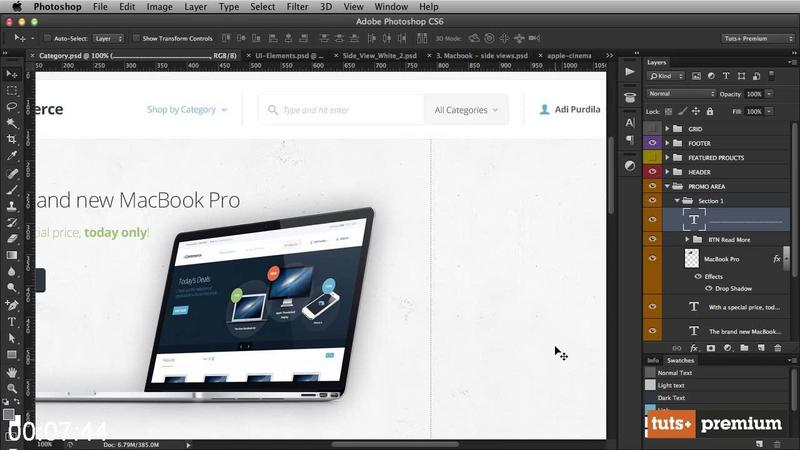Click the foreground color swatch
Screen dimensions: 800x450
click(8, 414)
